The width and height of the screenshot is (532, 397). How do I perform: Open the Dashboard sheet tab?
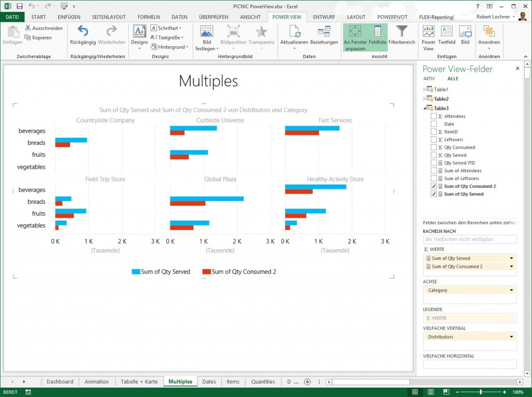tap(60, 381)
